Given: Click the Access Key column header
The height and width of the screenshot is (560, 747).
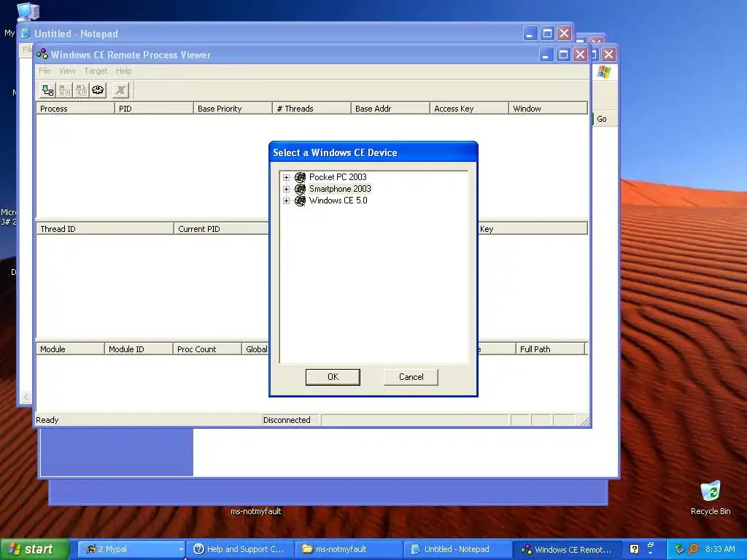Looking at the screenshot, I should tap(469, 109).
